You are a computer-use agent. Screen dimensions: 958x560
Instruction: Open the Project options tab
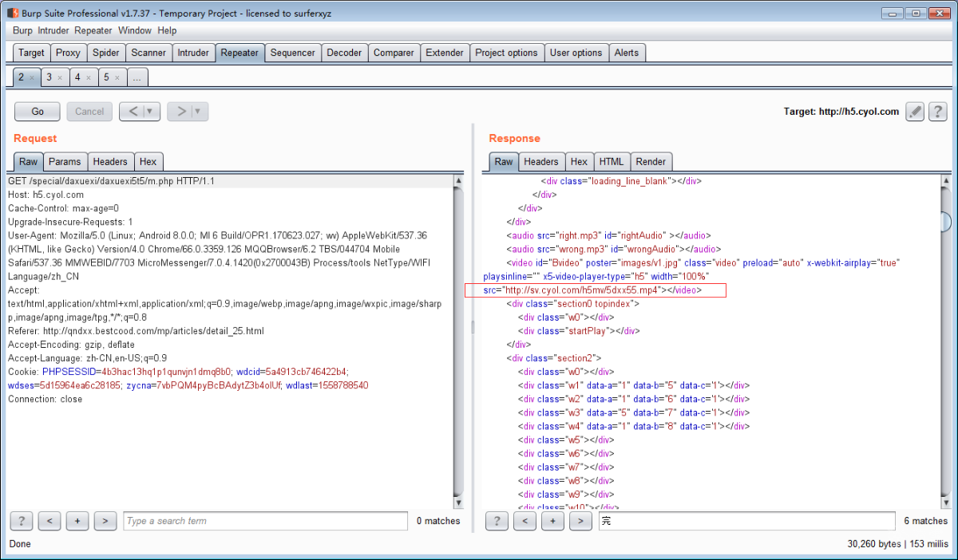coord(506,53)
